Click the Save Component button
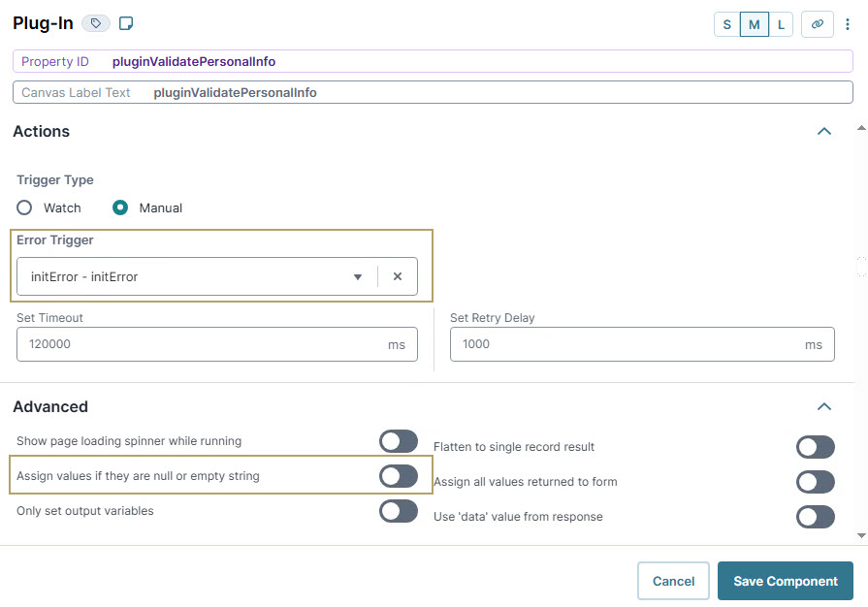The image size is (868, 607). click(x=785, y=581)
